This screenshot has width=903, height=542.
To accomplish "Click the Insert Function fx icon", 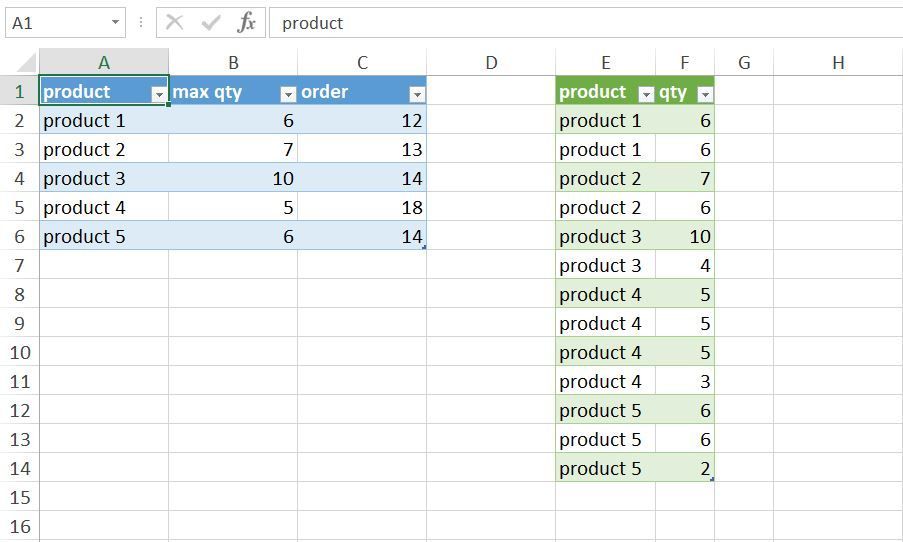I will [246, 22].
